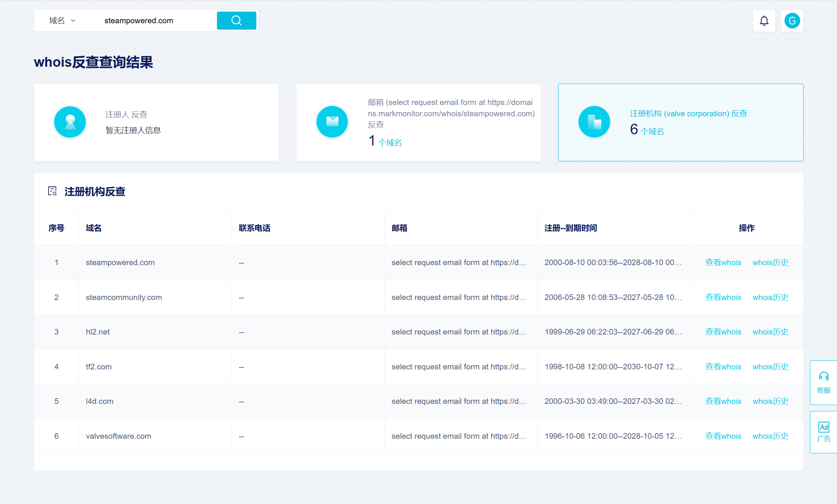Select the email reverse lookup card
The width and height of the screenshot is (837, 504).
(418, 123)
